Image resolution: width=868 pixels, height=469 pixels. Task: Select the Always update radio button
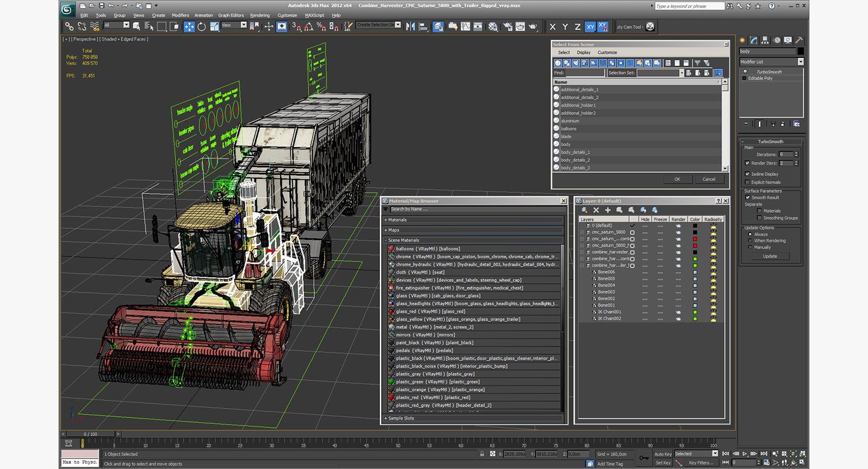(750, 235)
